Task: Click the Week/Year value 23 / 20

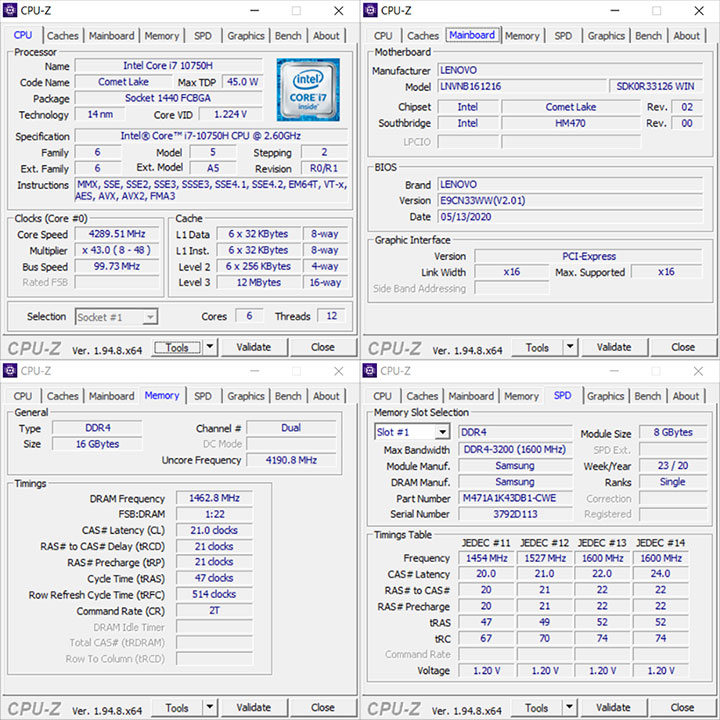Action: coord(673,466)
